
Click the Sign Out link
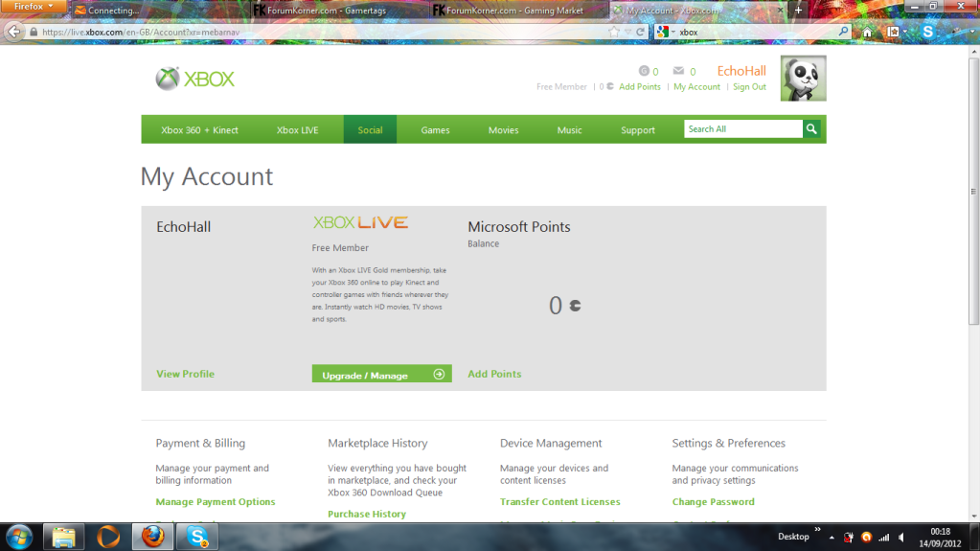[749, 87]
